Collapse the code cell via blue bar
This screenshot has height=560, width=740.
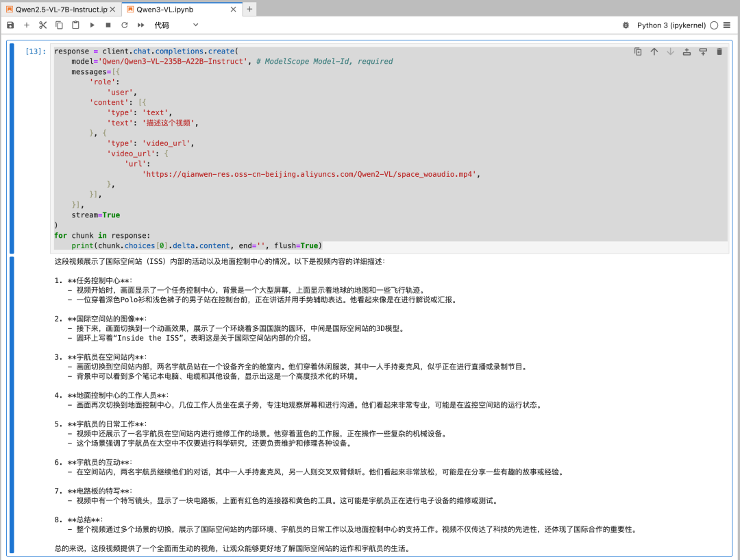(x=12, y=148)
